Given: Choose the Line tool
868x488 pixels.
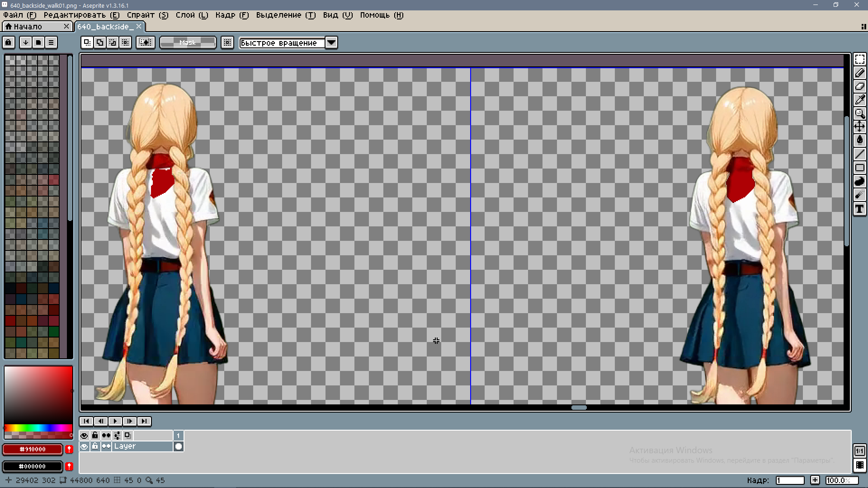Looking at the screenshot, I should pos(859,154).
